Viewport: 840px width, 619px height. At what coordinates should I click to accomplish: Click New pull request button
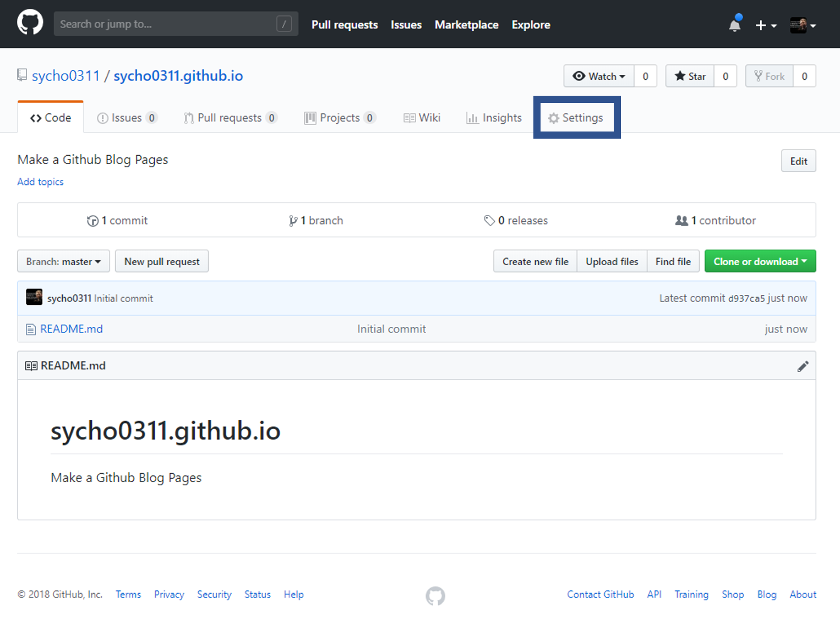[x=162, y=261]
